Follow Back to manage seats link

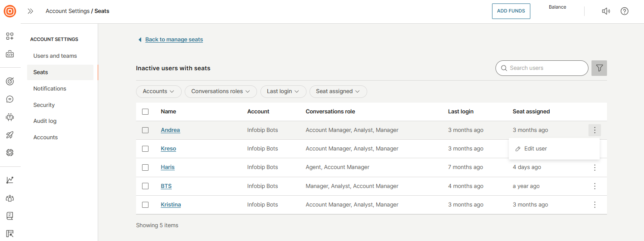174,40
